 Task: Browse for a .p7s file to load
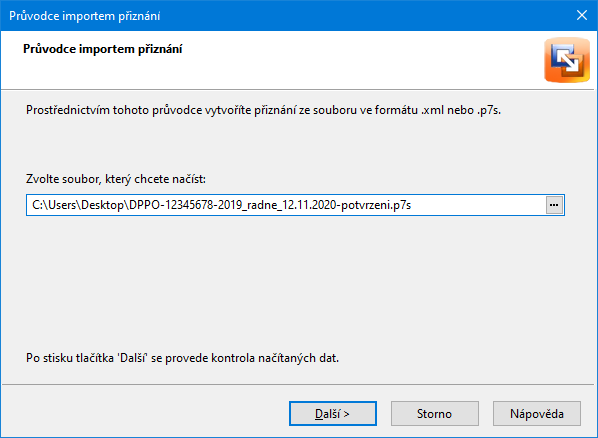[x=554, y=205]
